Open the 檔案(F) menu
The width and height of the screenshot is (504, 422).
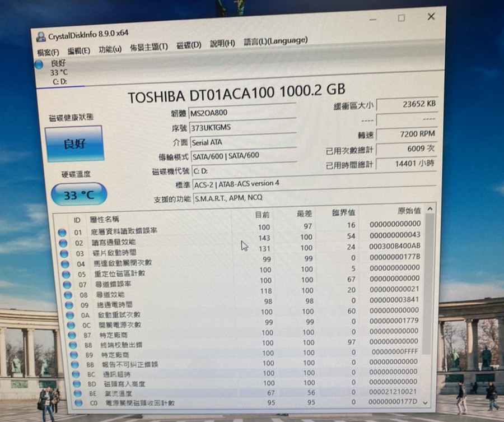48,52
